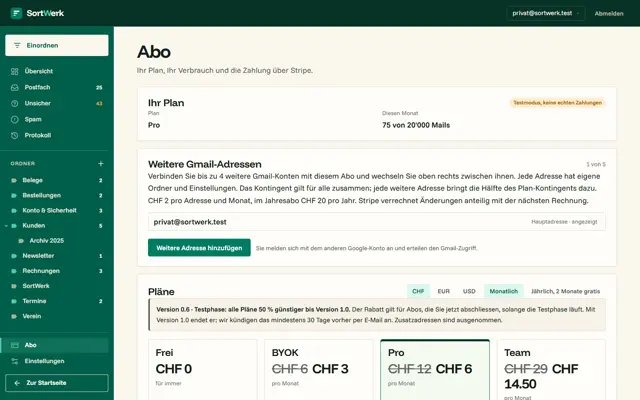
Task: Open Protokoll in the sidebar
Action: (x=57, y=135)
